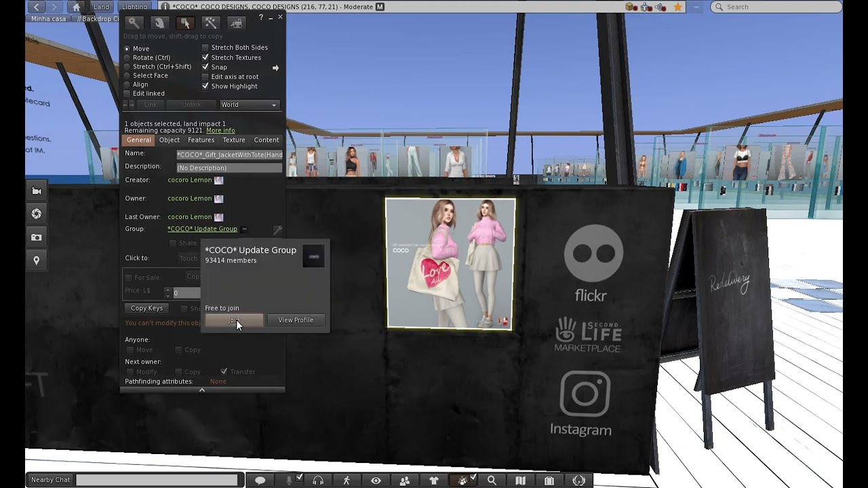Take a snapshot with the camera icon

37,237
